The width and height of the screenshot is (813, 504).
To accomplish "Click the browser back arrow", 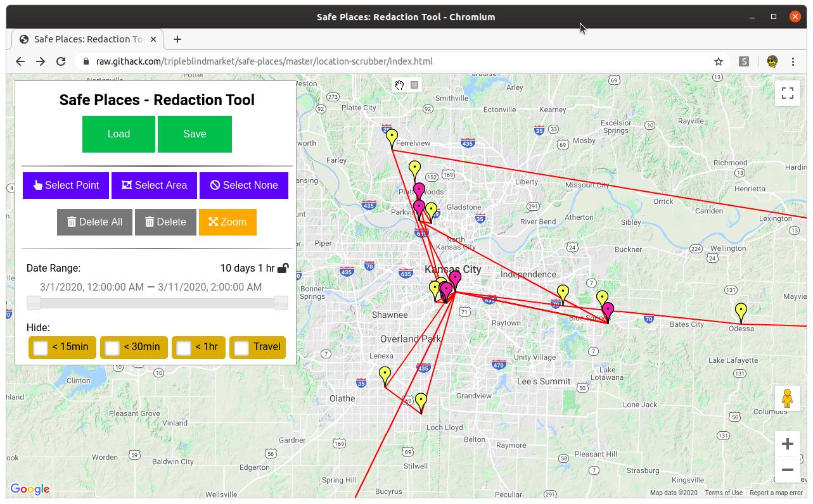I will (x=20, y=61).
